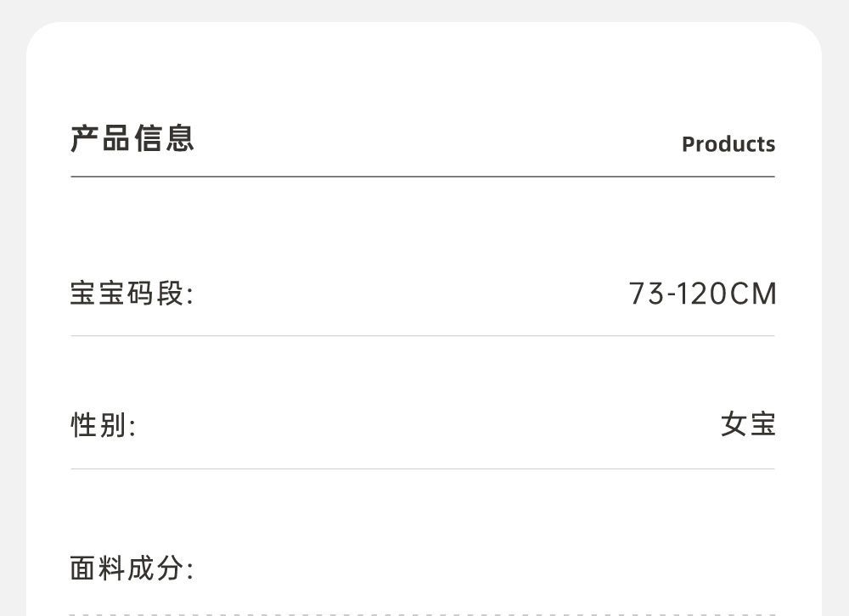Click the divider line below 宝宝码段 row
Image resolution: width=849 pixels, height=616 pixels.
(423, 336)
